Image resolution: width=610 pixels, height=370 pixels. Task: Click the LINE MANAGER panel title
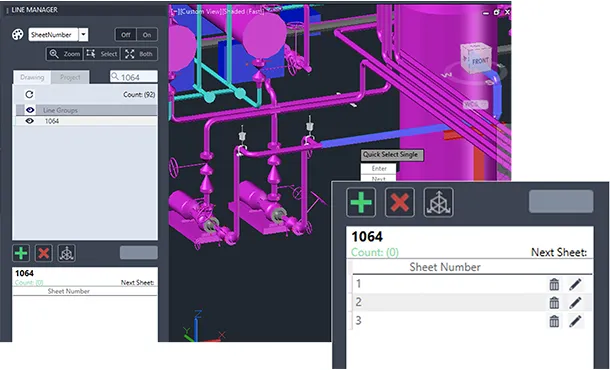click(34, 10)
